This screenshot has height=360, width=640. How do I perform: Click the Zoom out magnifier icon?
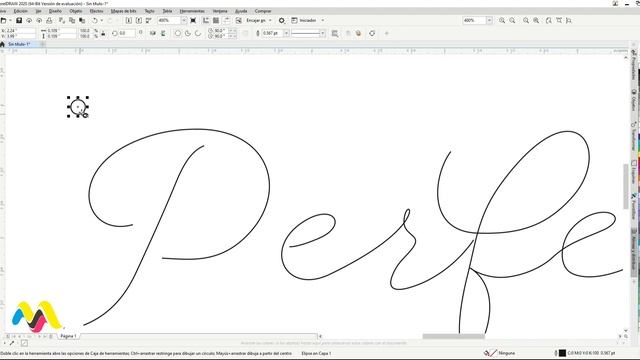pos(512,20)
